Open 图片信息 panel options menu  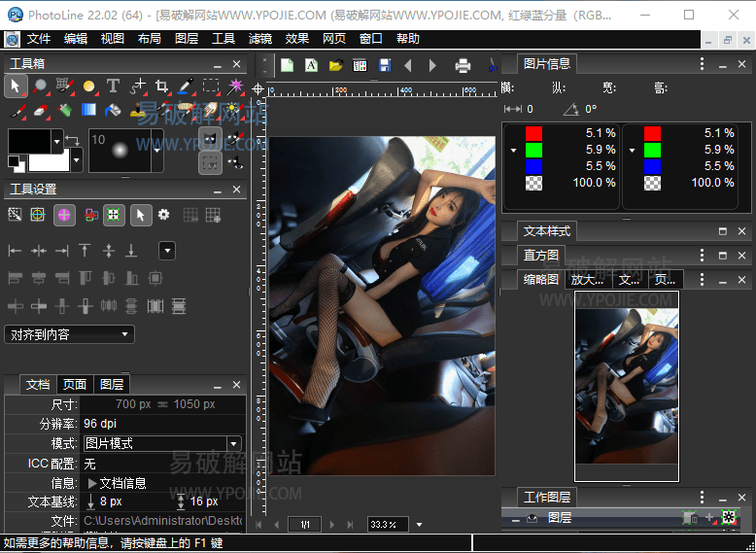(x=702, y=63)
